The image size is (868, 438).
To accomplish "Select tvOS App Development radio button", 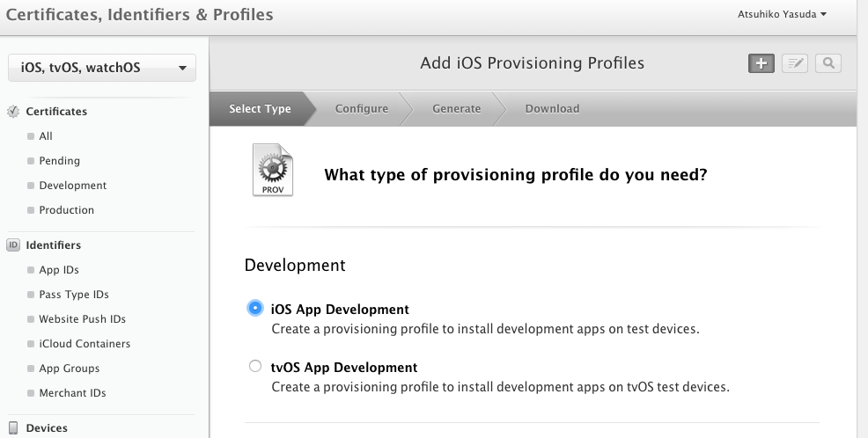I will tap(254, 366).
